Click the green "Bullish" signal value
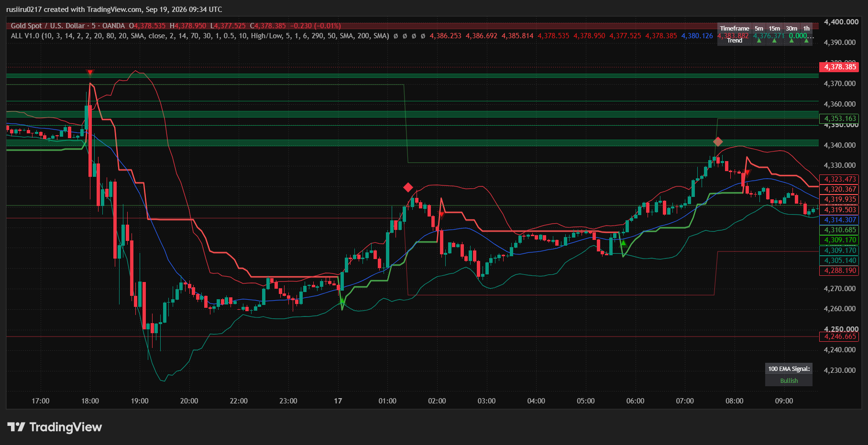 pyautogui.click(x=789, y=381)
